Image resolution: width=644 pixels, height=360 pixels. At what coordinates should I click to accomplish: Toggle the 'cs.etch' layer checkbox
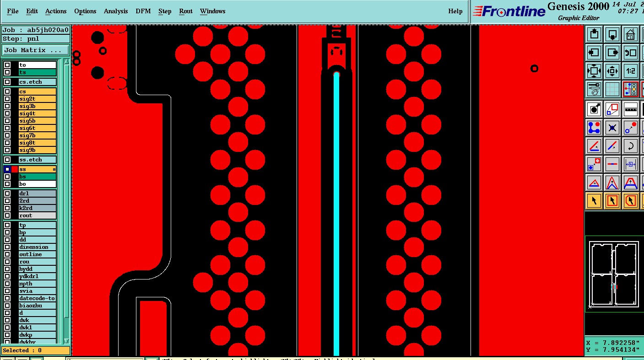(7, 82)
